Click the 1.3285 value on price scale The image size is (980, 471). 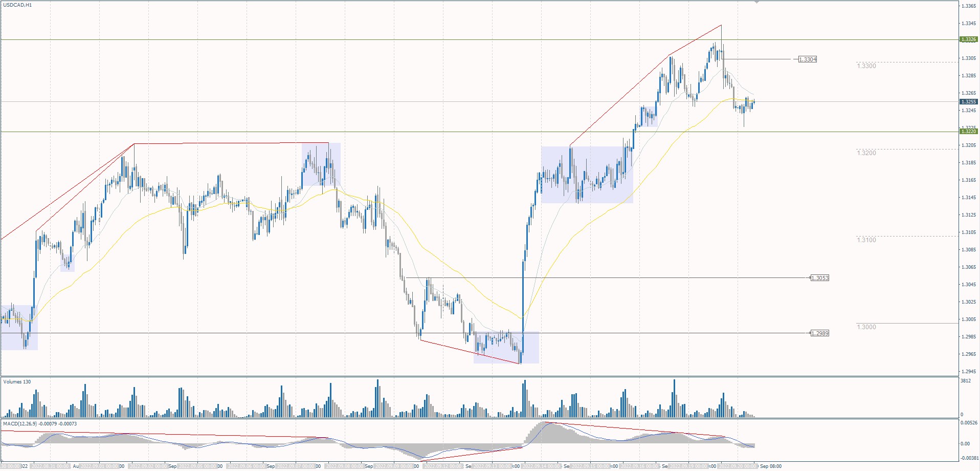[969, 76]
